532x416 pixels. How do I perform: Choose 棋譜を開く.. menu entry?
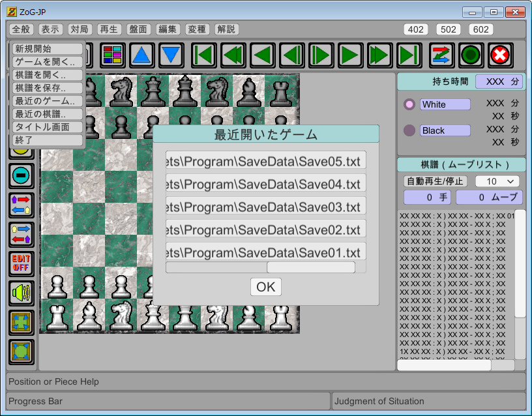click(48, 74)
